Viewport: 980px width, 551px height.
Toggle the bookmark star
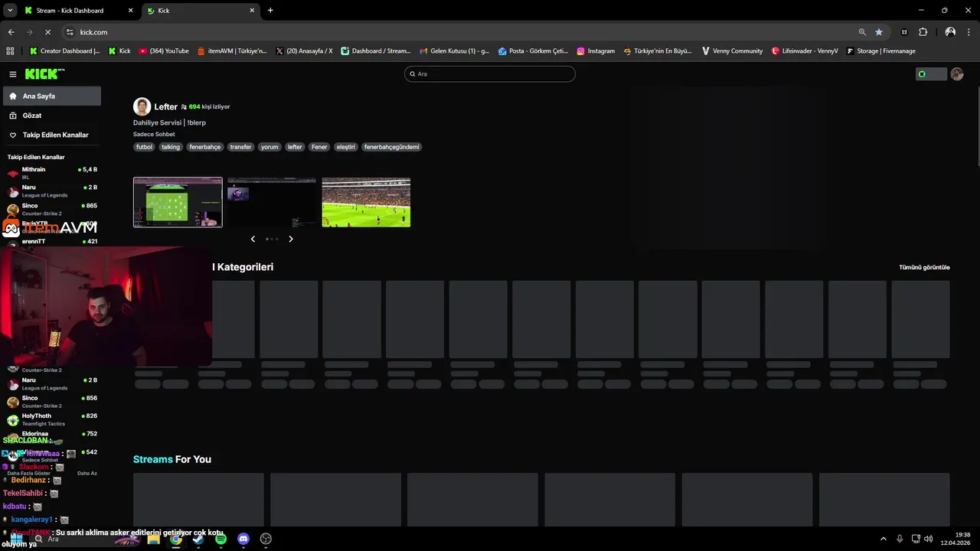click(x=879, y=32)
